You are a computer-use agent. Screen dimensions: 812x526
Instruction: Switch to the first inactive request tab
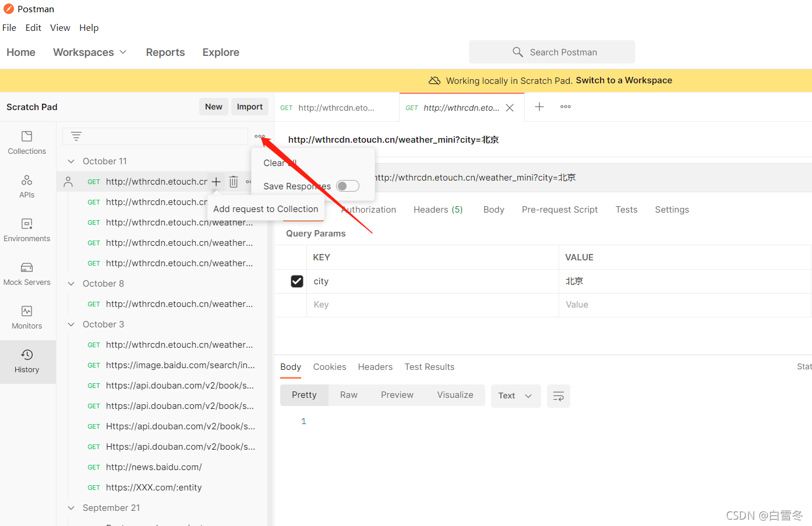[x=336, y=108]
